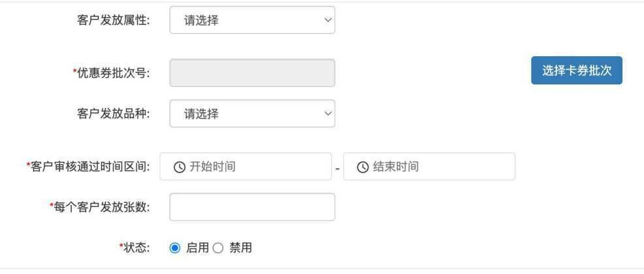Select the 启用 radio button
This screenshot has width=644, height=274.
(x=174, y=248)
